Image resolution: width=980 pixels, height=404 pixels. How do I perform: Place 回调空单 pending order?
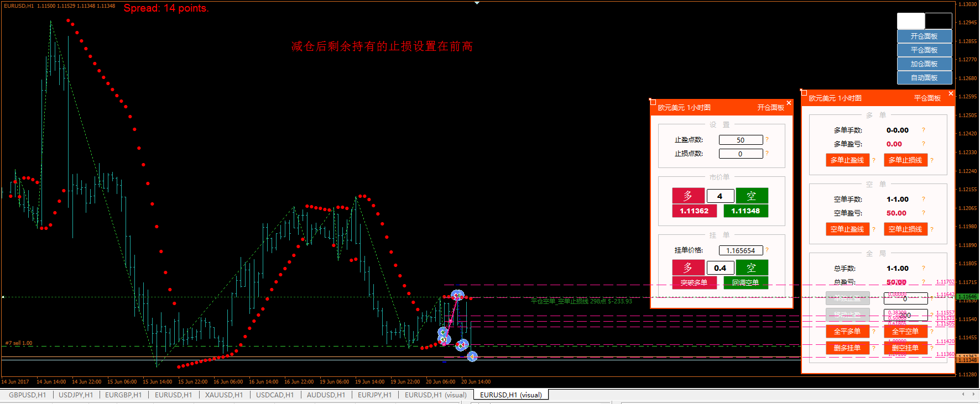pyautogui.click(x=746, y=282)
